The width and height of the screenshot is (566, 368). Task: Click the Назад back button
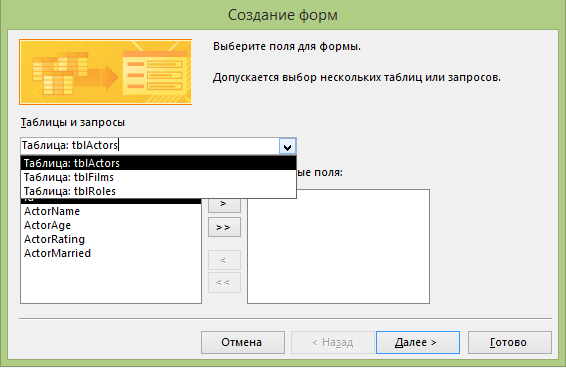(332, 342)
